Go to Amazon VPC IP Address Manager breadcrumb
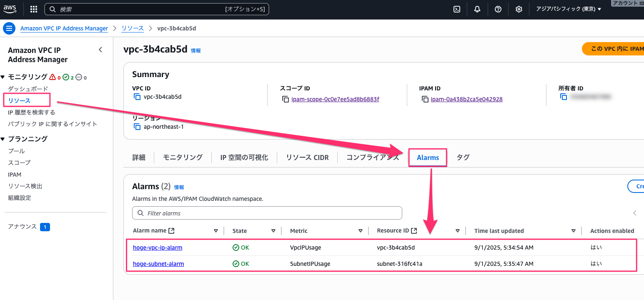The image size is (644, 300). point(64,28)
